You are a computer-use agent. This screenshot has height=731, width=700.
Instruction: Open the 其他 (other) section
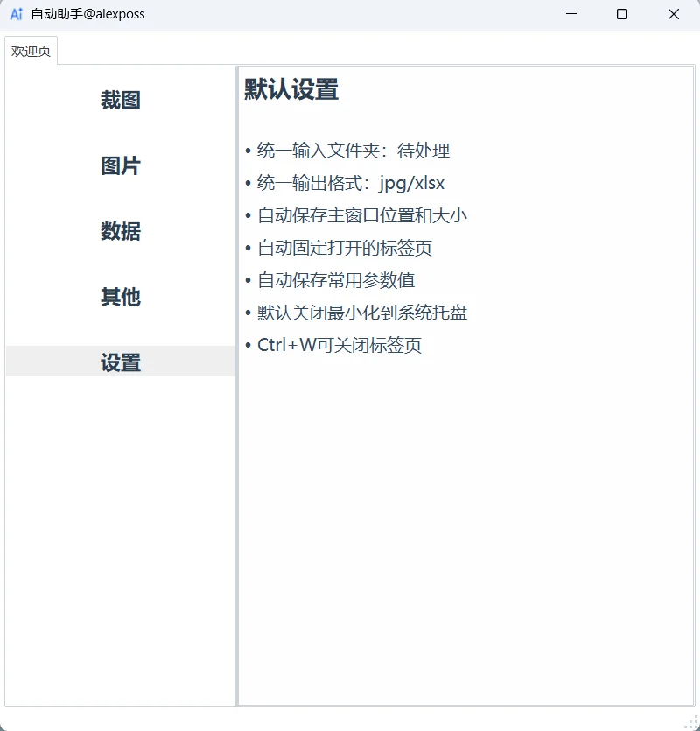[x=120, y=297]
